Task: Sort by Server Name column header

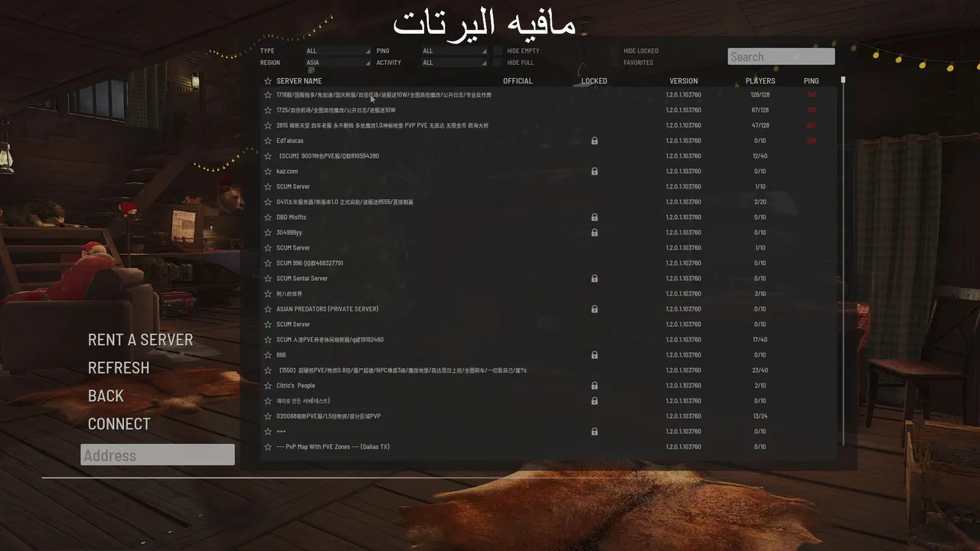Action: coord(299,81)
